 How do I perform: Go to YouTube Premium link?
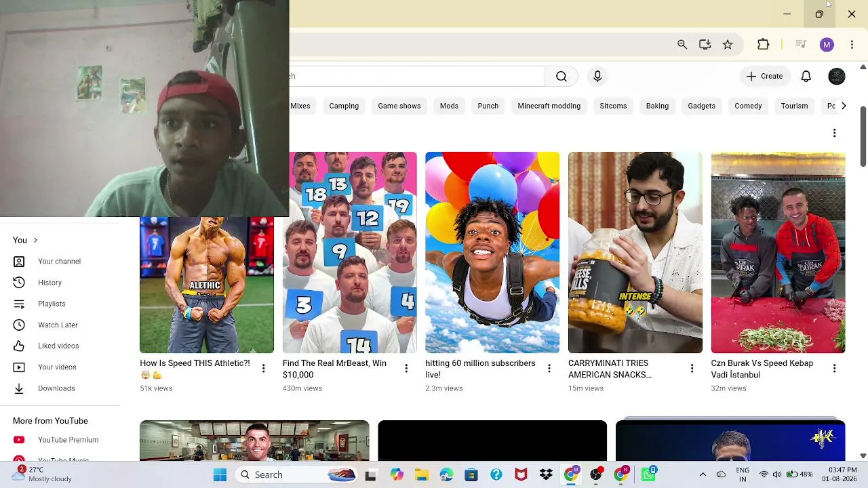click(68, 440)
